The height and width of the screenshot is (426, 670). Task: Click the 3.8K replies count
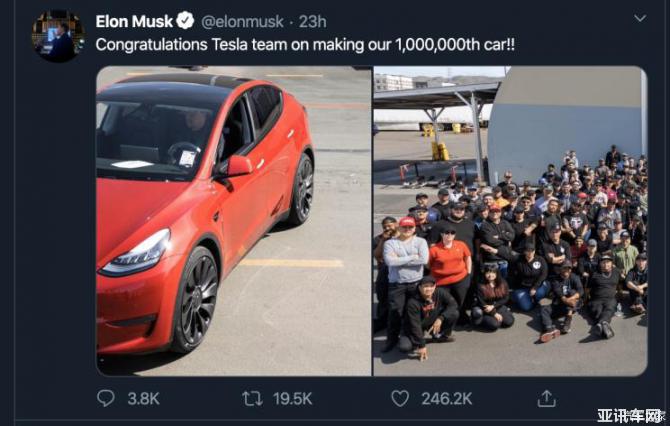pyautogui.click(x=143, y=398)
